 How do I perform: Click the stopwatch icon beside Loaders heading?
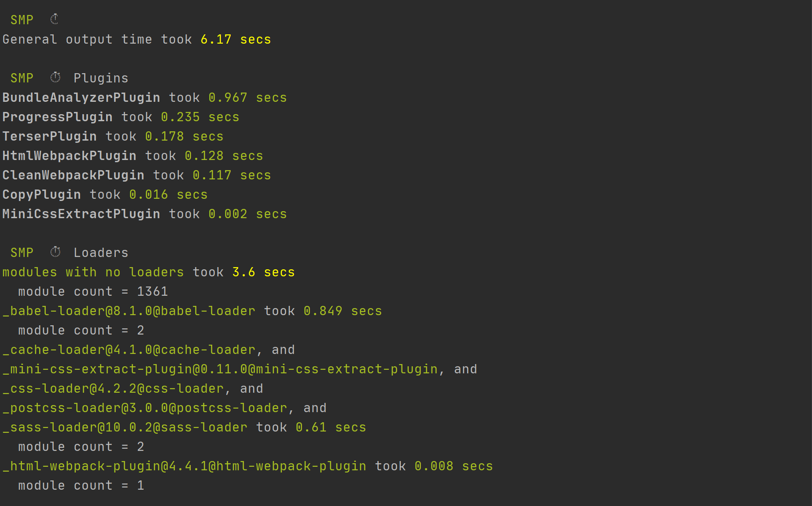tap(55, 252)
